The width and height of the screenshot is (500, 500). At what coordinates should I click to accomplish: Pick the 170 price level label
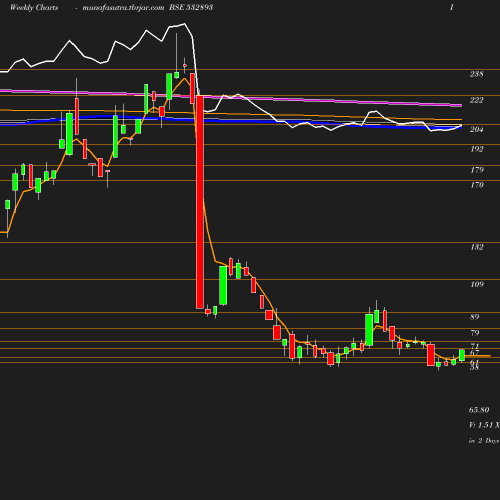(x=477, y=185)
